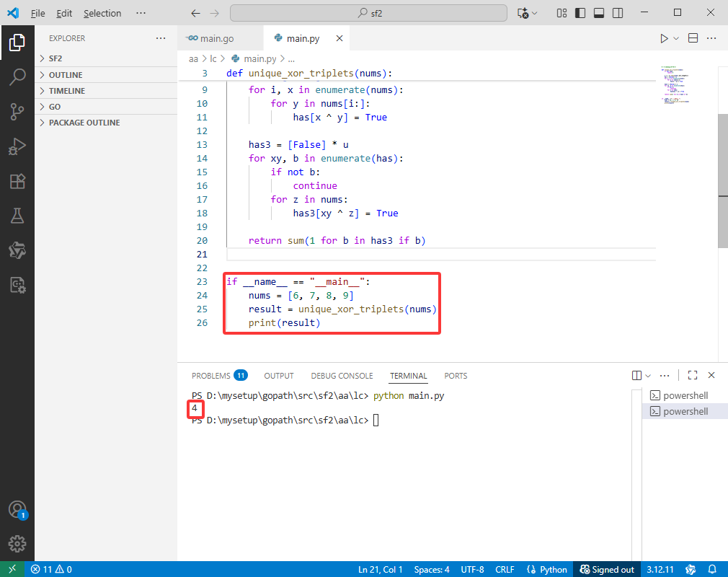Open the Manage gear icon
This screenshot has width=728, height=577.
[x=17, y=544]
